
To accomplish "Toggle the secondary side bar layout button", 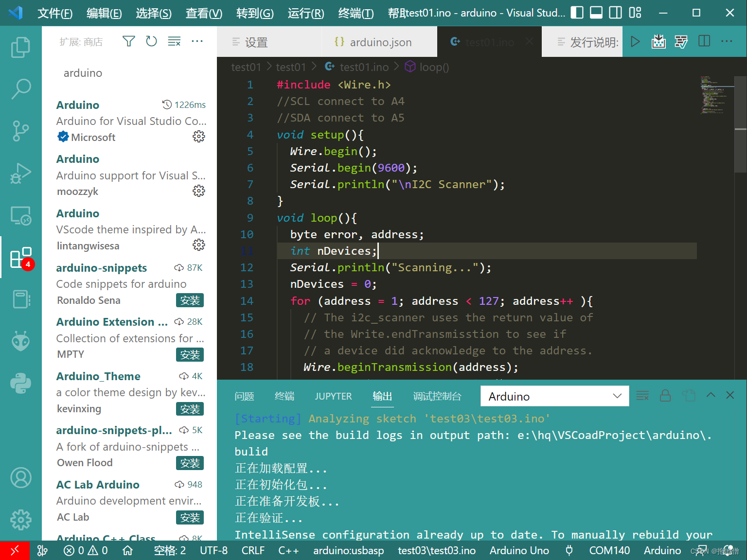I will coord(616,13).
